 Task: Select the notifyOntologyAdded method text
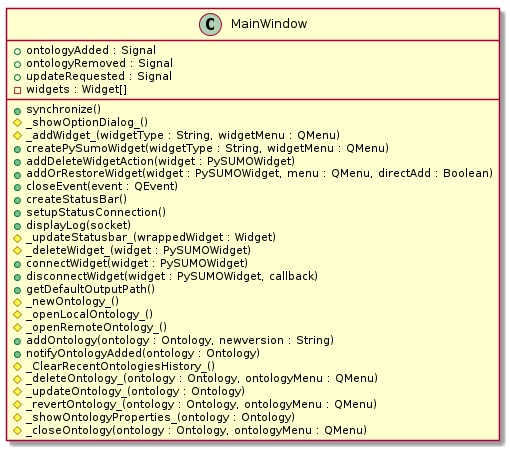pyautogui.click(x=143, y=353)
